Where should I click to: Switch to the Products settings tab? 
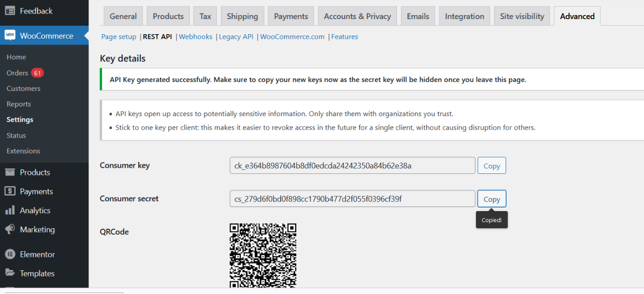click(168, 16)
